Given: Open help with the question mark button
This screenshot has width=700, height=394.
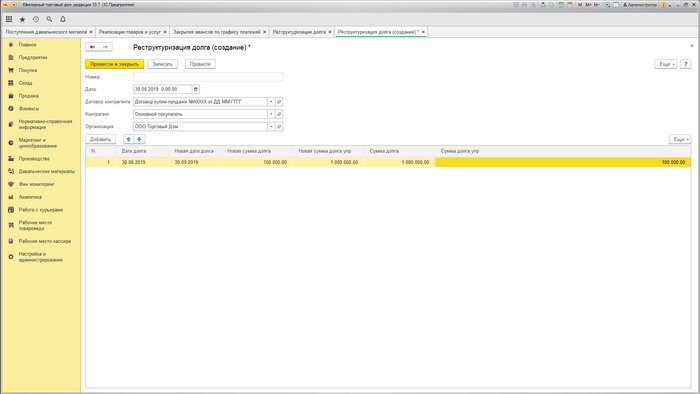Looking at the screenshot, I should click(x=686, y=64).
